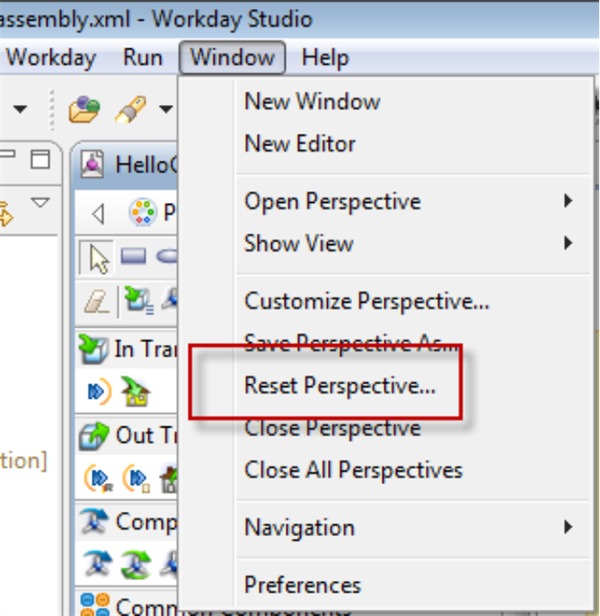Image resolution: width=600 pixels, height=616 pixels.
Task: Click the eraser palette icon
Action: [97, 301]
